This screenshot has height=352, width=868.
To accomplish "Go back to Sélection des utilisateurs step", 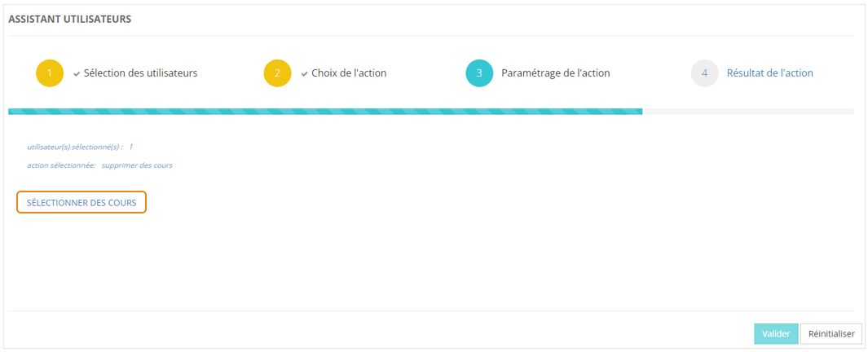I will tap(140, 73).
